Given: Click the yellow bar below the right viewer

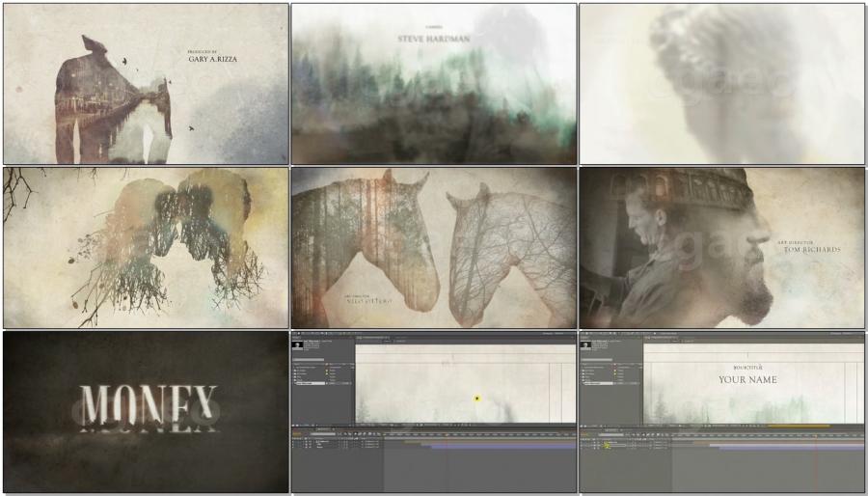Looking at the screenshot, I should tap(800, 426).
